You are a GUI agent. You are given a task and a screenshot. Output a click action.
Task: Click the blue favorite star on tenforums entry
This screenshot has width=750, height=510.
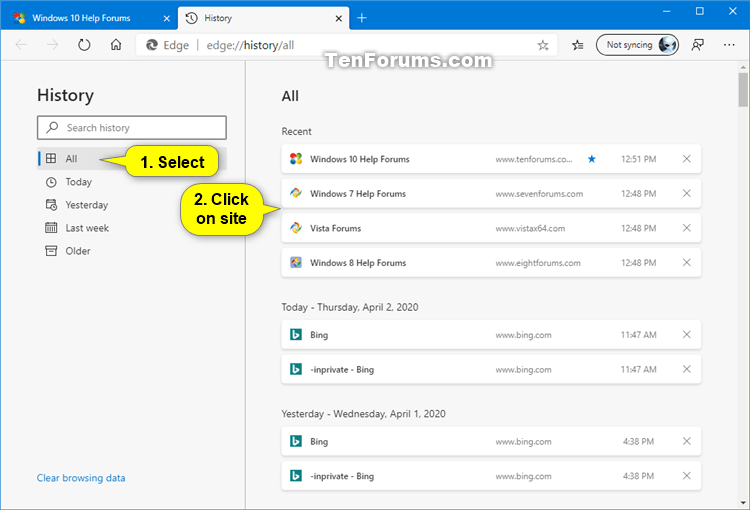click(x=592, y=159)
